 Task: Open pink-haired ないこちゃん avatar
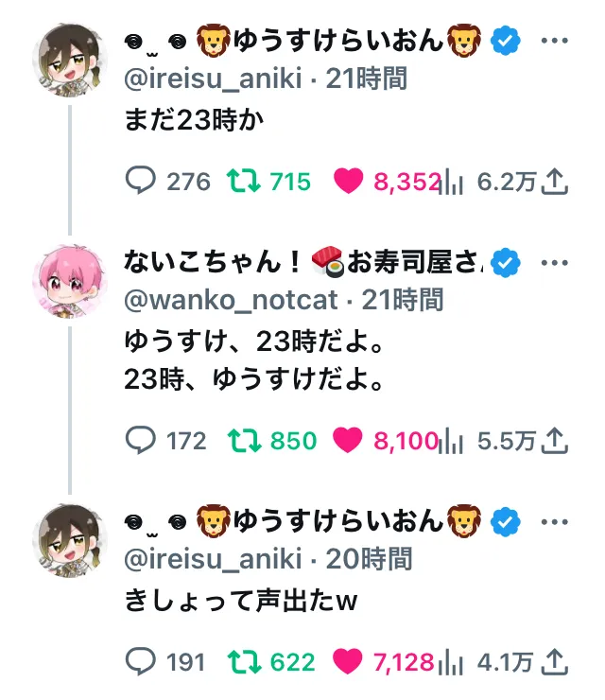point(69,281)
